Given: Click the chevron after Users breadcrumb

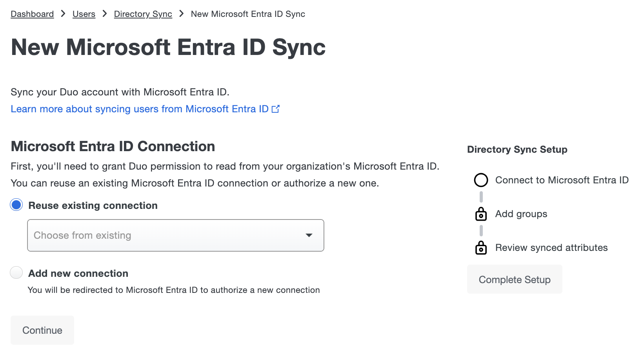Looking at the screenshot, I should pyautogui.click(x=105, y=14).
